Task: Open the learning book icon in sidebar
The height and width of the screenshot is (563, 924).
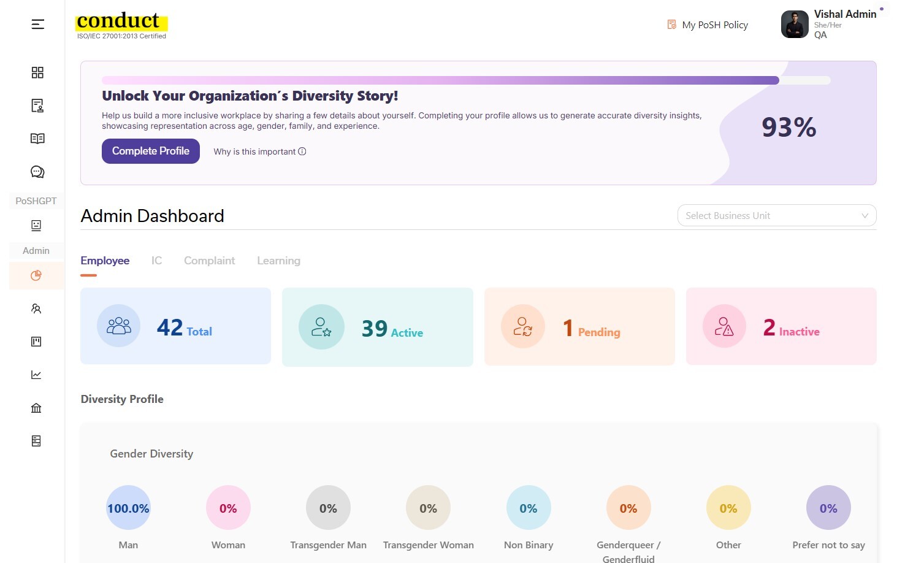Action: tap(37, 138)
